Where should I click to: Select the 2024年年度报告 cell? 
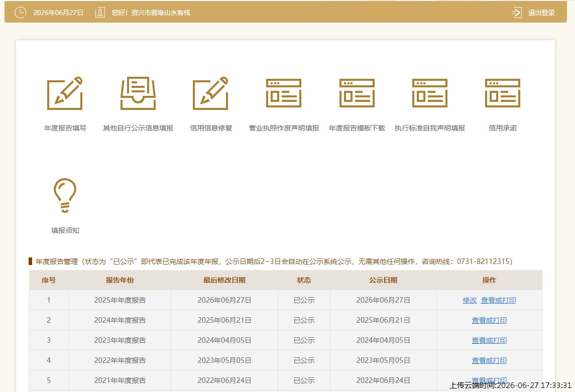coord(120,321)
